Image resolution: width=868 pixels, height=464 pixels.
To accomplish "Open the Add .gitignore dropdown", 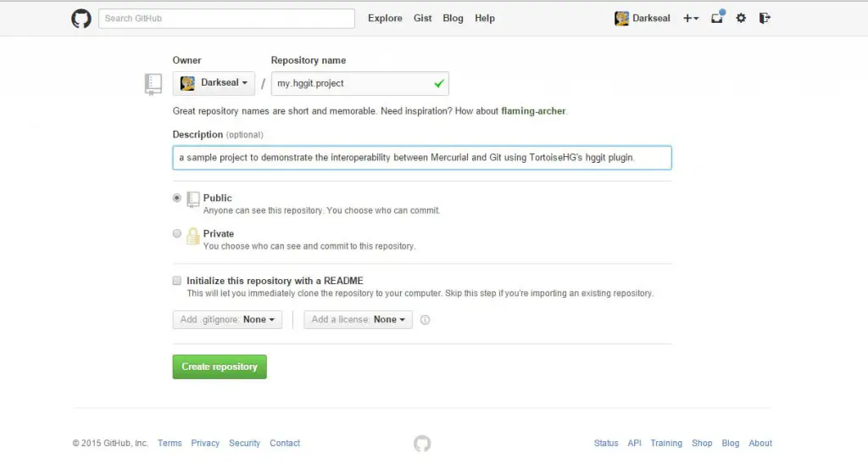I will tap(227, 320).
